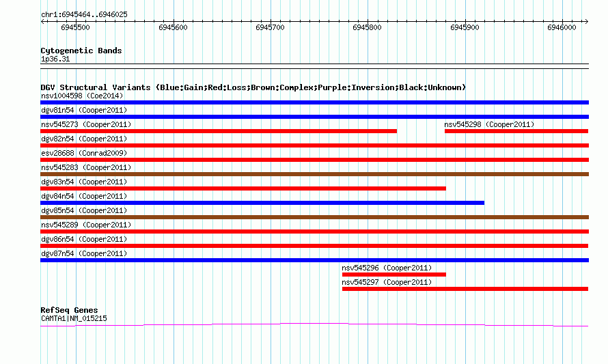Click the 6945500 ruler position
Image resolution: width=608 pixels, height=364 pixels.
click(x=76, y=27)
